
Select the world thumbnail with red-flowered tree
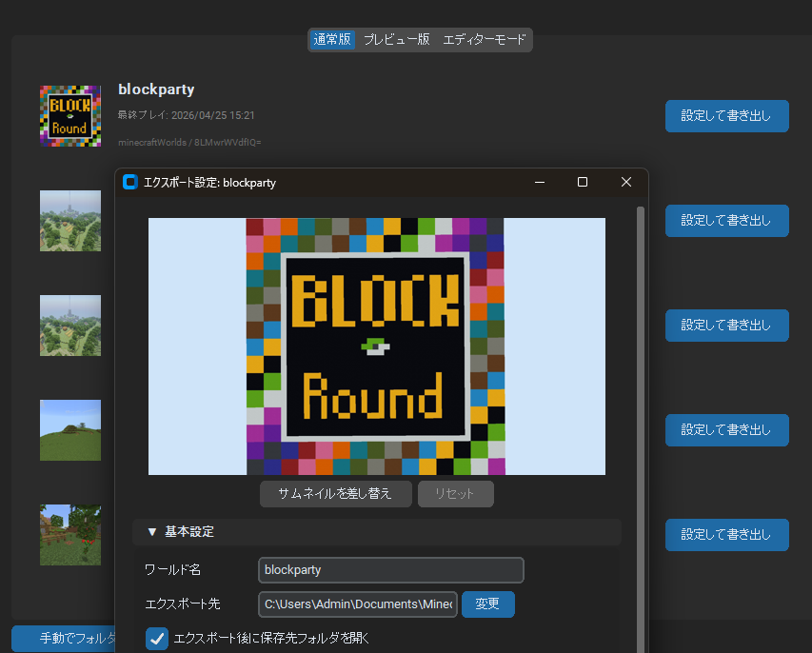[x=69, y=535]
